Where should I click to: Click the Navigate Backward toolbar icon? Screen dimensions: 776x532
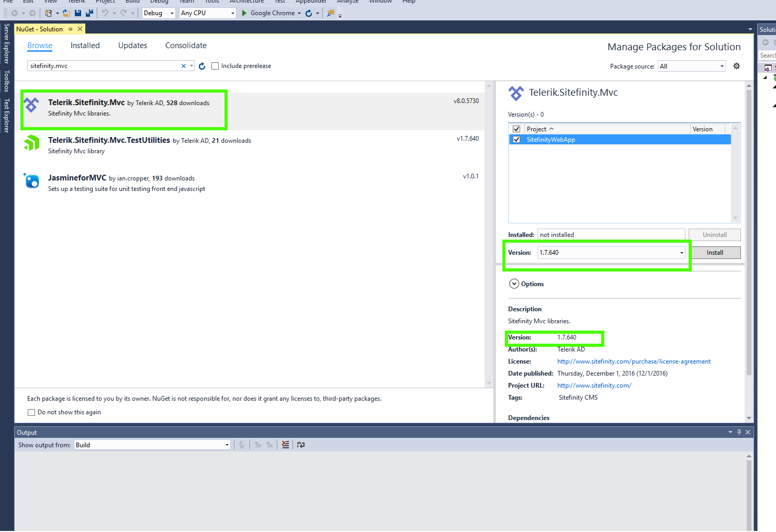tap(15, 13)
